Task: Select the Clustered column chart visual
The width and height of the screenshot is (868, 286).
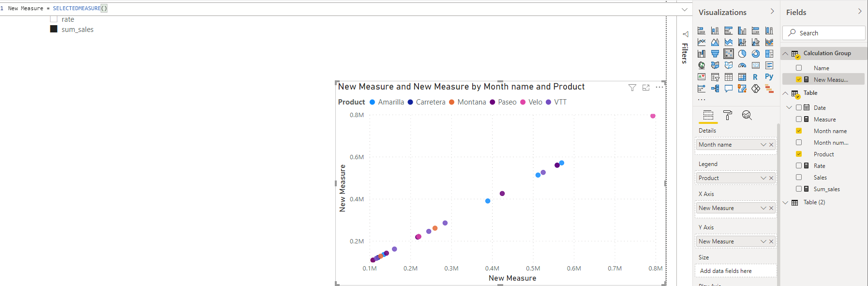Action: click(x=742, y=30)
